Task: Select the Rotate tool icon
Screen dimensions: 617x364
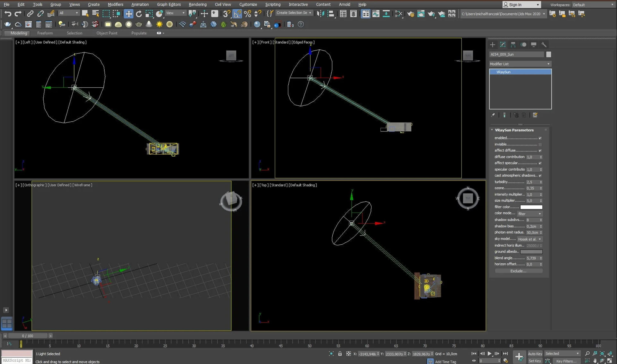Action: pyautogui.click(x=139, y=14)
